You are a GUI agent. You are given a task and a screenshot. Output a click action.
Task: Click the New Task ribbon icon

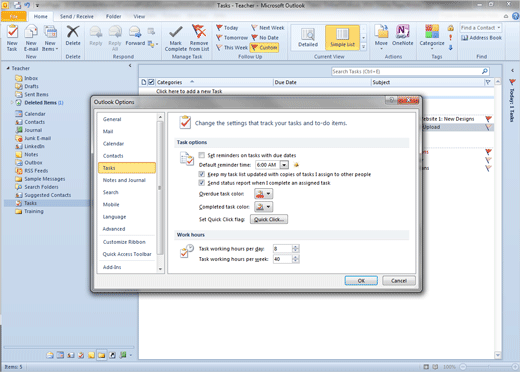coord(12,32)
